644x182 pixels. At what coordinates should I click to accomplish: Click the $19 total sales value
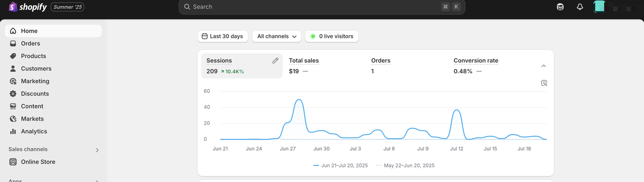pyautogui.click(x=294, y=72)
